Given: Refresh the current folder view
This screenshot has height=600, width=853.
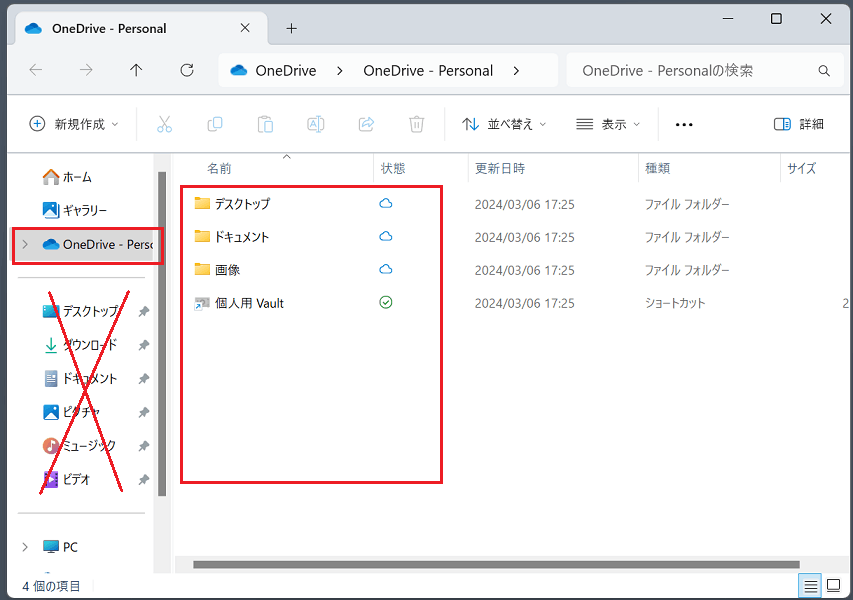Looking at the screenshot, I should 187,70.
